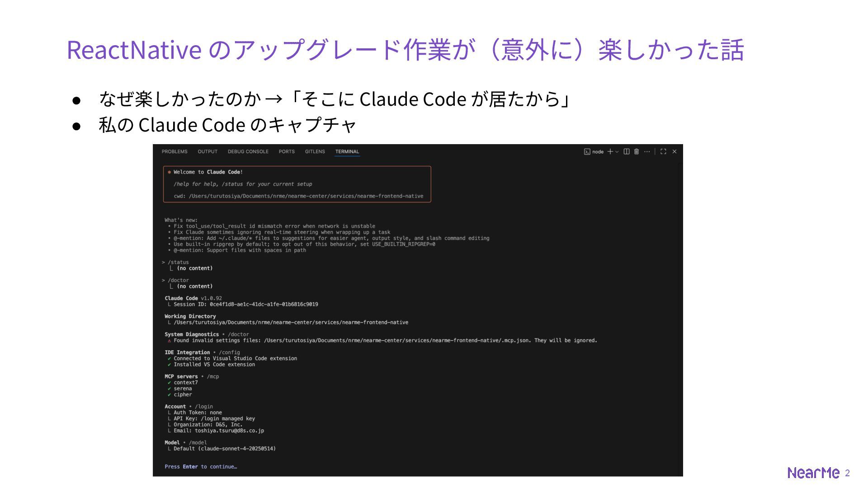This screenshot has width=868, height=488.
Task: Click the NearMe logo on the slide
Action: click(x=813, y=473)
